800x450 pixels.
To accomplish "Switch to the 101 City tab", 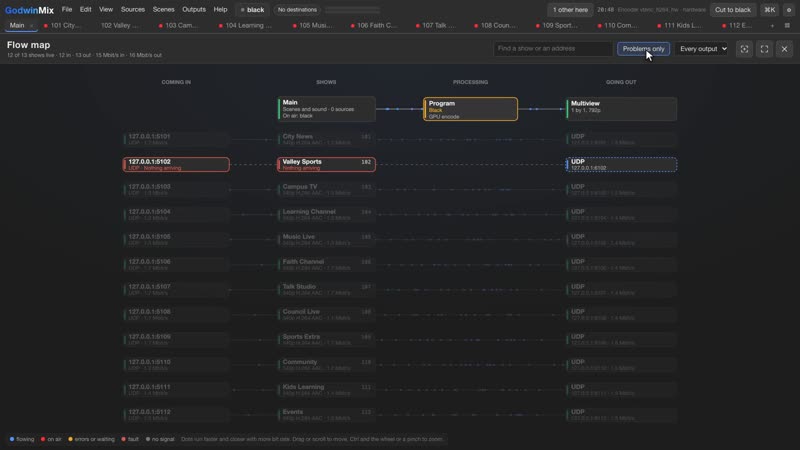I will click(x=63, y=26).
